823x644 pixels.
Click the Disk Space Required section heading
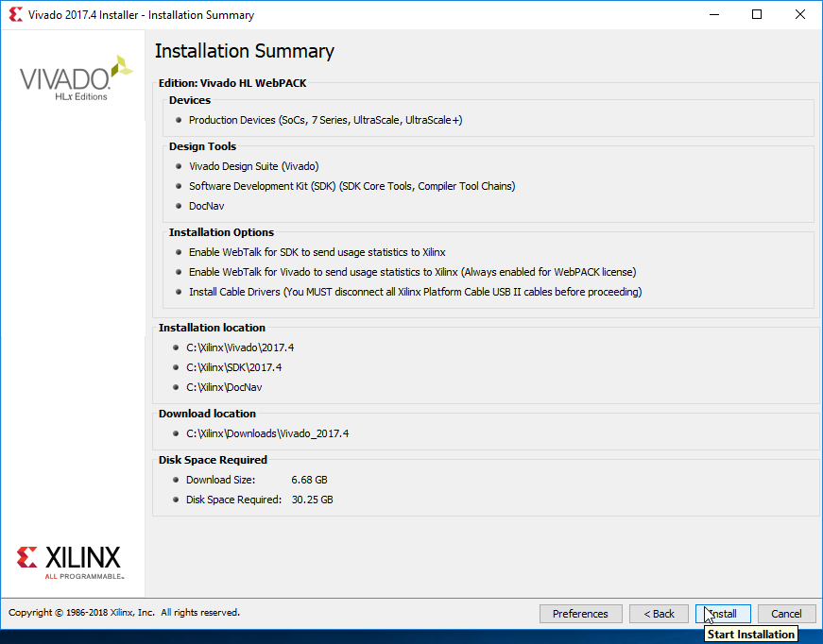[214, 460]
